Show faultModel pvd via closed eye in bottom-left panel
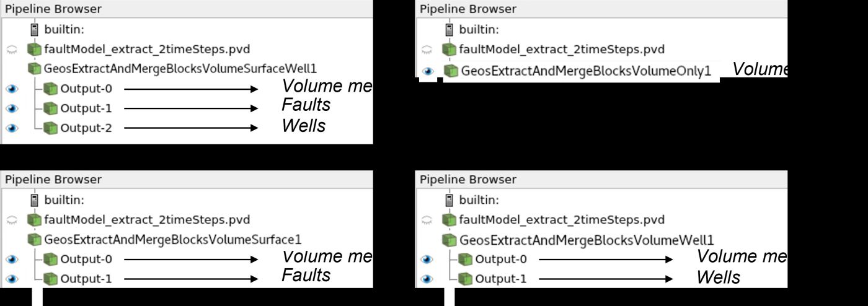The image size is (868, 306). pyautogui.click(x=12, y=220)
